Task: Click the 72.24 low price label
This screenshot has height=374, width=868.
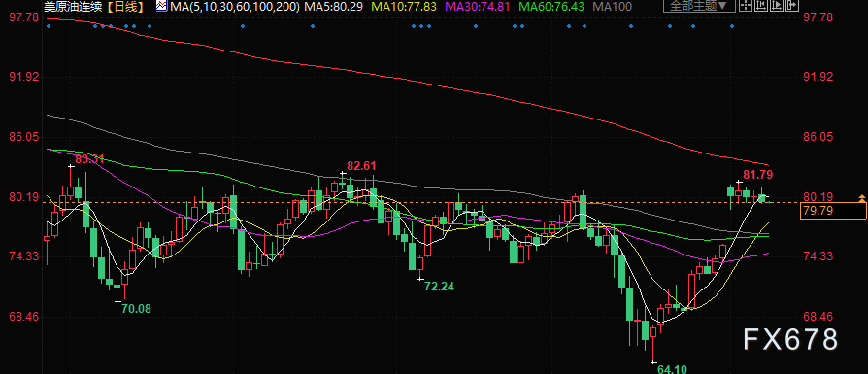Action: pyautogui.click(x=439, y=287)
